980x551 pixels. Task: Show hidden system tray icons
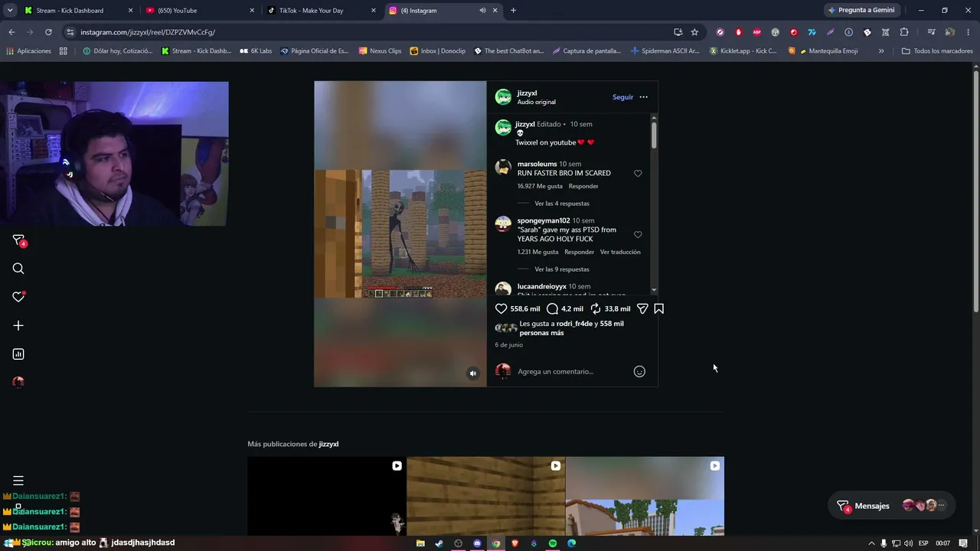[871, 543]
